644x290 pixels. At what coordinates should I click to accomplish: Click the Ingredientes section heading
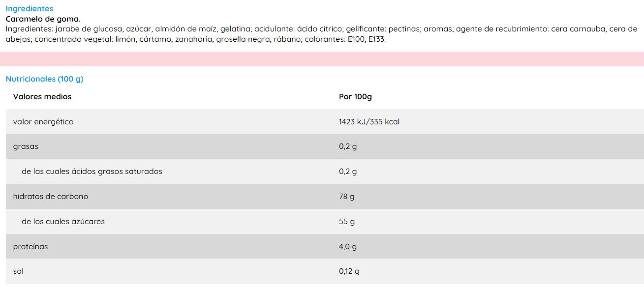pyautogui.click(x=30, y=9)
